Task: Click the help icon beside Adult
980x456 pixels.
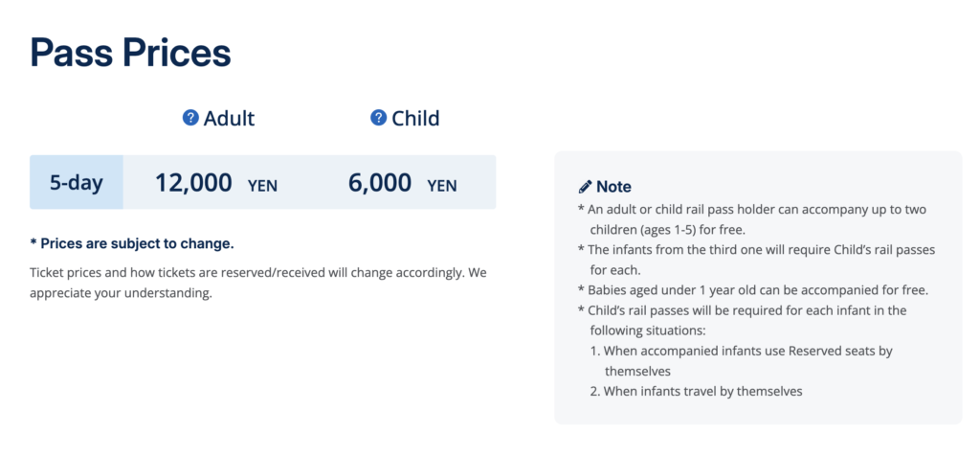Action: [190, 118]
